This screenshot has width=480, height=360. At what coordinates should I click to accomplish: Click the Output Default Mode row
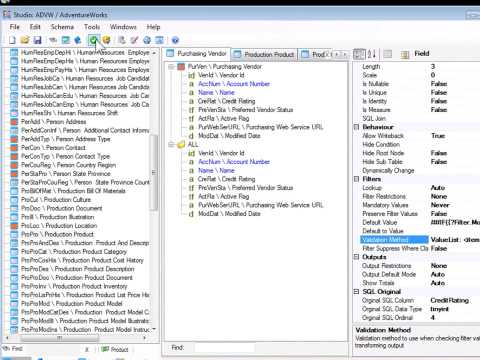[x=420, y=275]
